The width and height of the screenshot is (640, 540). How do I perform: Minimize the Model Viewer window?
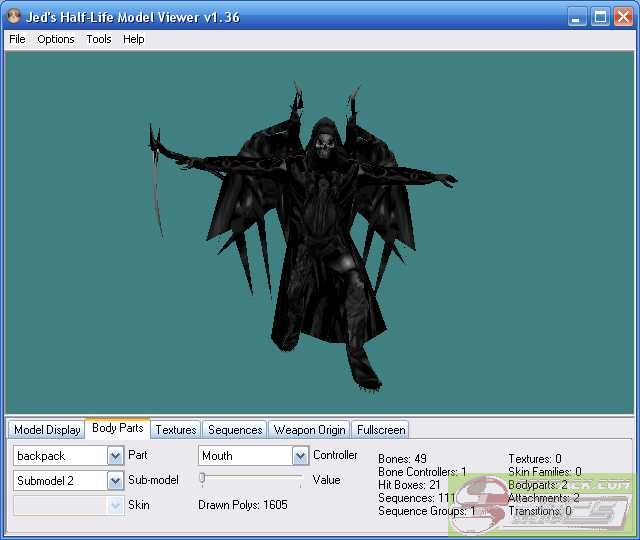[576, 17]
